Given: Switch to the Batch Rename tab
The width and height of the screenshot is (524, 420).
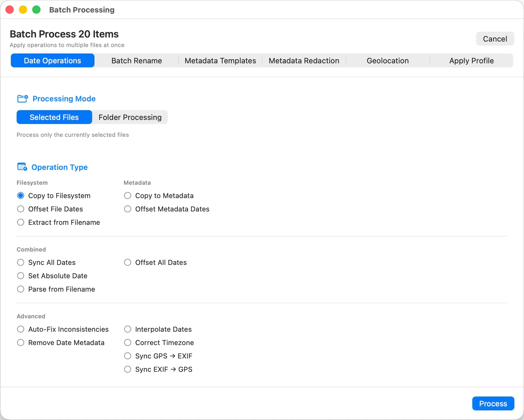Looking at the screenshot, I should pos(136,60).
